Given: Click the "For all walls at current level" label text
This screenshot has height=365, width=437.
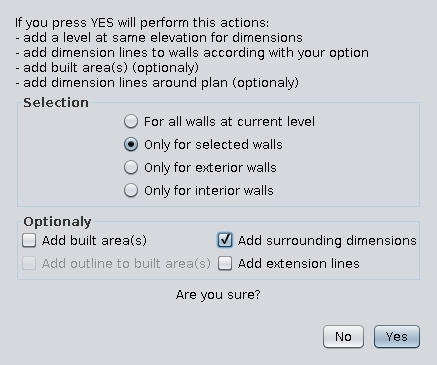Looking at the screenshot, I should (229, 122).
